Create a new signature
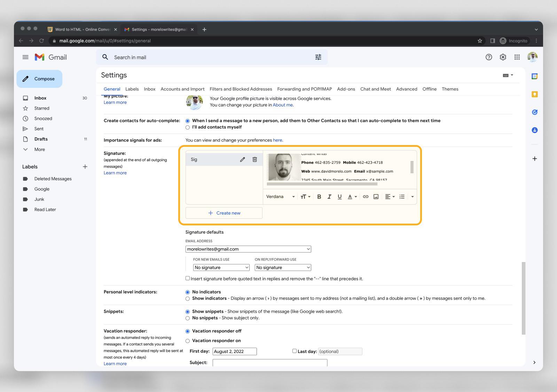557x392 pixels. click(224, 213)
